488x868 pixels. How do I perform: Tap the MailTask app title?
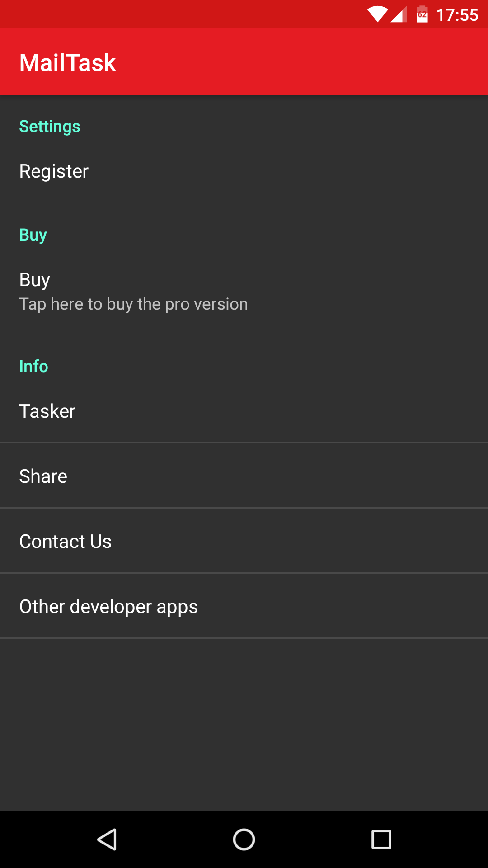pos(67,62)
